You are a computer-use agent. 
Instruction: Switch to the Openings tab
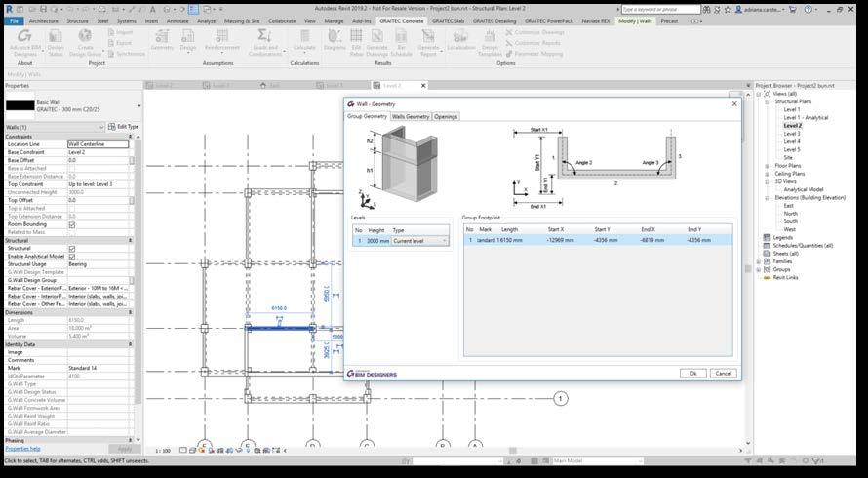point(446,117)
